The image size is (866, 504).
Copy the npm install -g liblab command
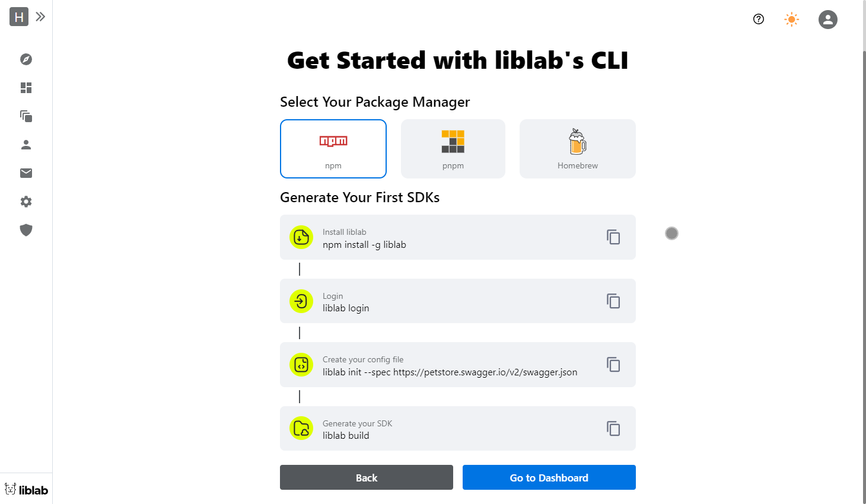613,237
